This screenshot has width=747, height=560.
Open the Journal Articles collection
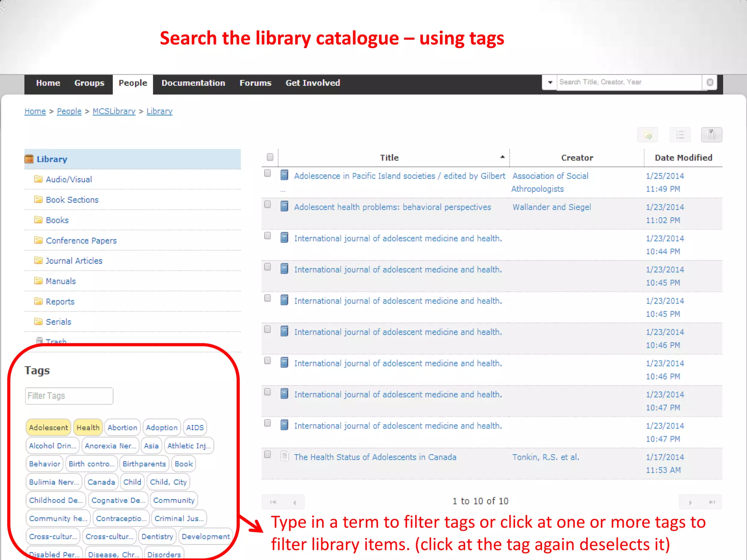coord(74,261)
